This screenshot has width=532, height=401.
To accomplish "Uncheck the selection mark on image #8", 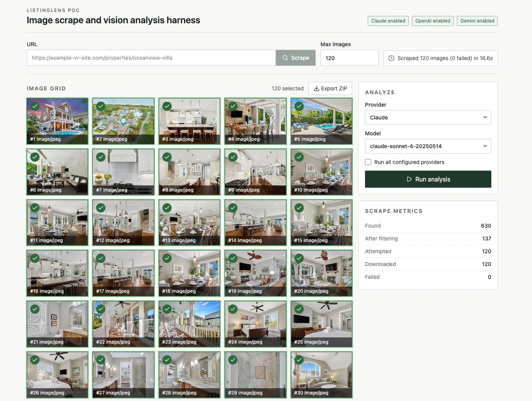I will (167, 157).
